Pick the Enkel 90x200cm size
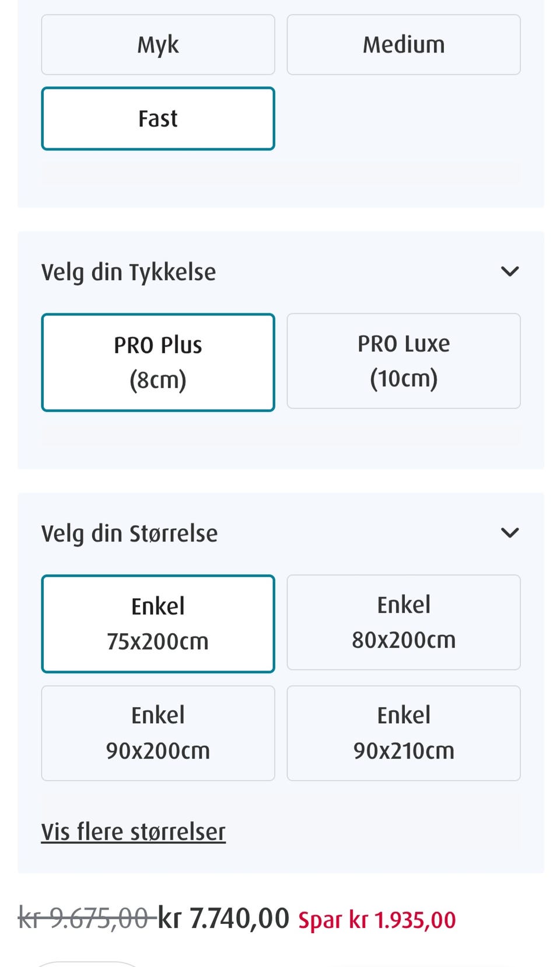 [158, 733]
